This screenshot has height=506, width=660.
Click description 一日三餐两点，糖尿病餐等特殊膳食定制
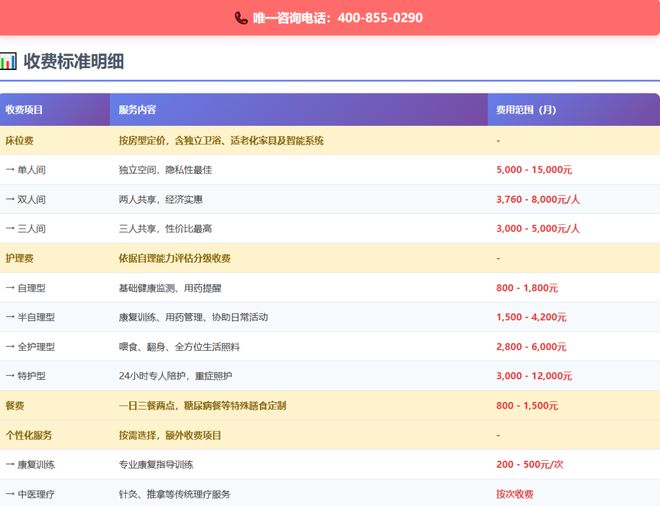pos(202,406)
